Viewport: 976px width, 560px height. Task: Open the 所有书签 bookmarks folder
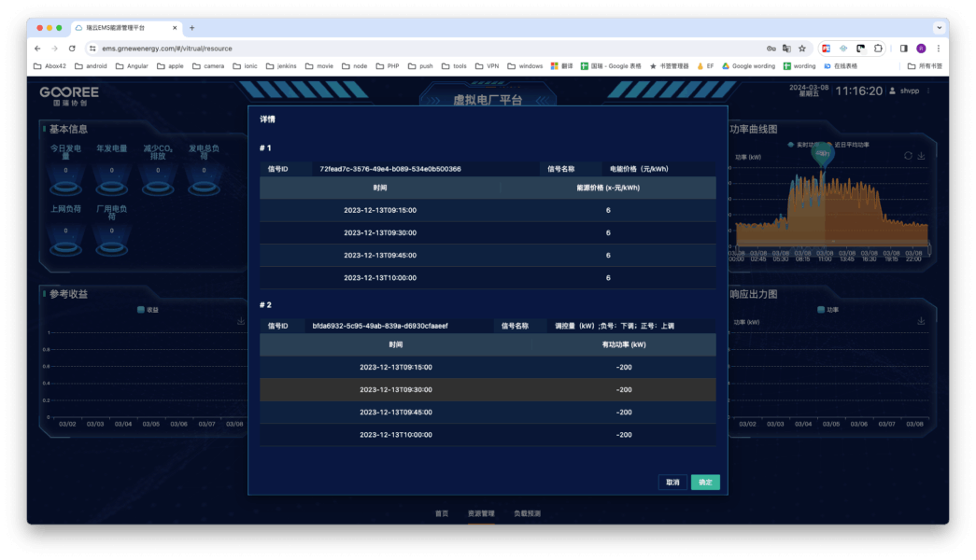pos(925,66)
